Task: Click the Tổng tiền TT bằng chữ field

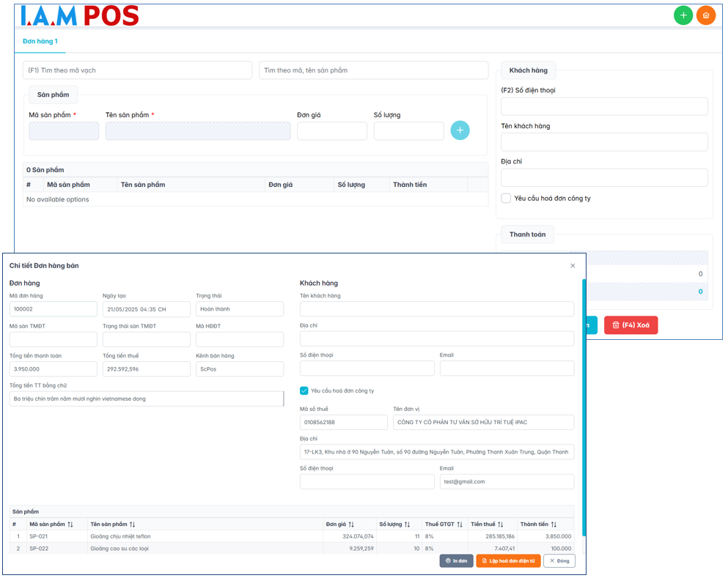Action: (x=146, y=399)
